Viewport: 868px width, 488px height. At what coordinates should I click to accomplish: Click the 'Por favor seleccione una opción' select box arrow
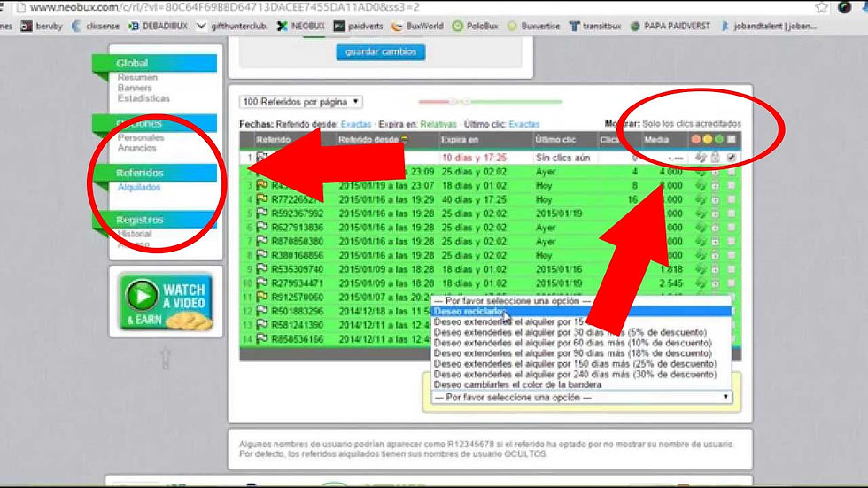point(725,397)
